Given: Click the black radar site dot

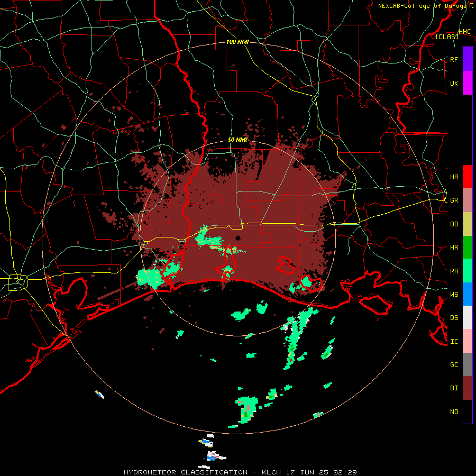Looking at the screenshot, I should (x=237, y=237).
